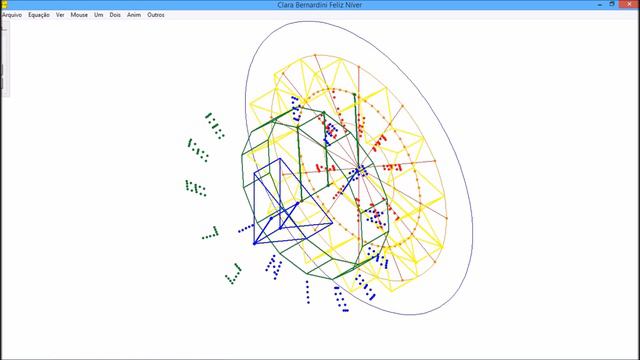Open the Dois menu
This screenshot has width=640, height=360.
click(115, 15)
